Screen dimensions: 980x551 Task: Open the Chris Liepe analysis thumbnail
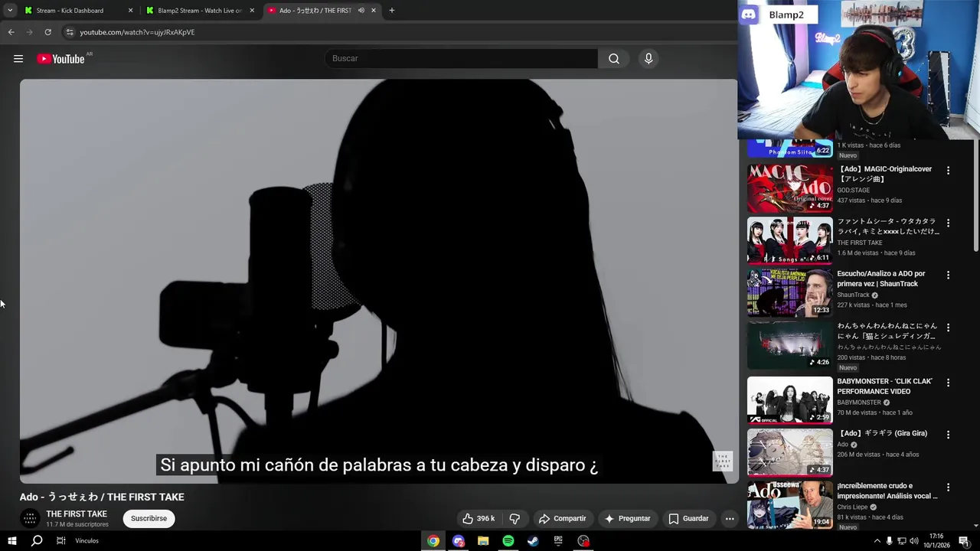coord(789,504)
